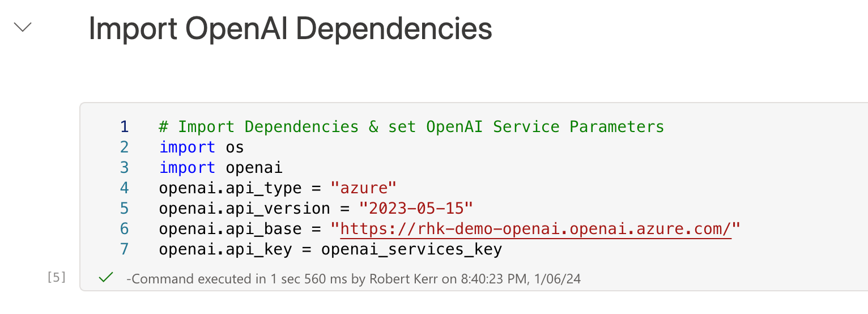Screen dimensions: 868x314
Task: Click the "azure" string value
Action: [364, 188]
